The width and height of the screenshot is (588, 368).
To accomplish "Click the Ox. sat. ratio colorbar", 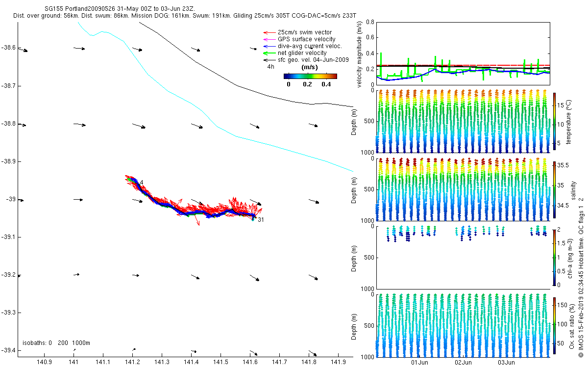I will (x=554, y=325).
